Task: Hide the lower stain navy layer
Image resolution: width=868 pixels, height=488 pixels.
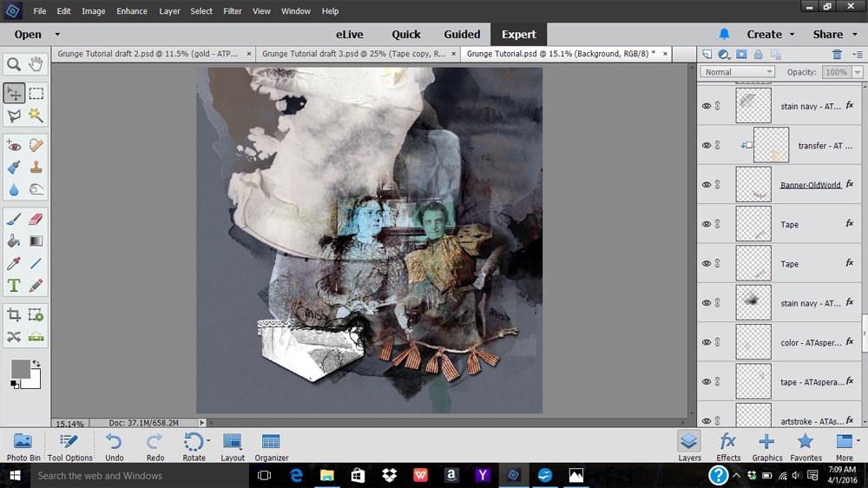Action: pyautogui.click(x=707, y=302)
